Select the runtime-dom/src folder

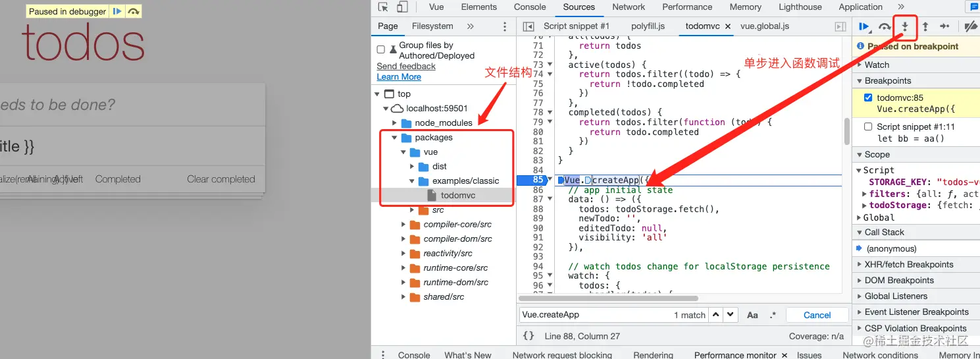[x=455, y=283]
